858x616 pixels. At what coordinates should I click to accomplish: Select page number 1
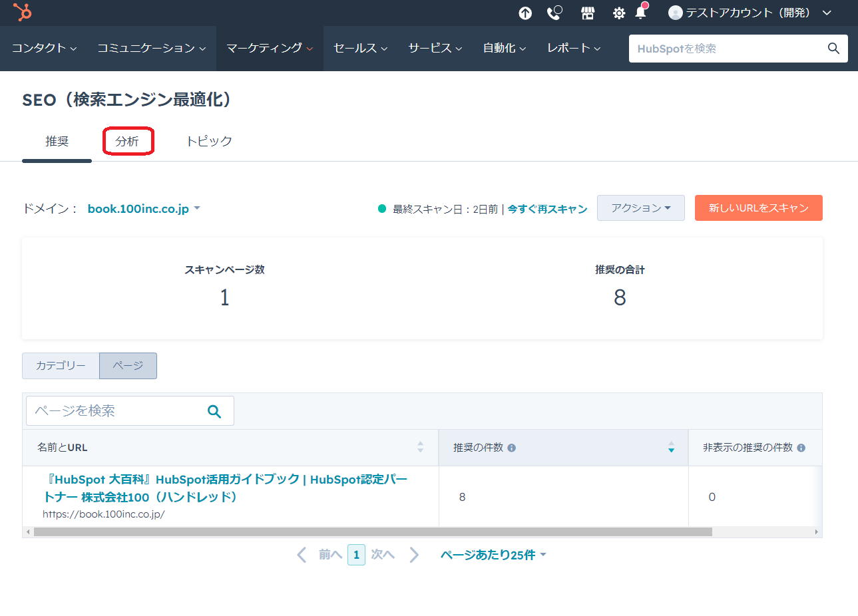tap(356, 555)
